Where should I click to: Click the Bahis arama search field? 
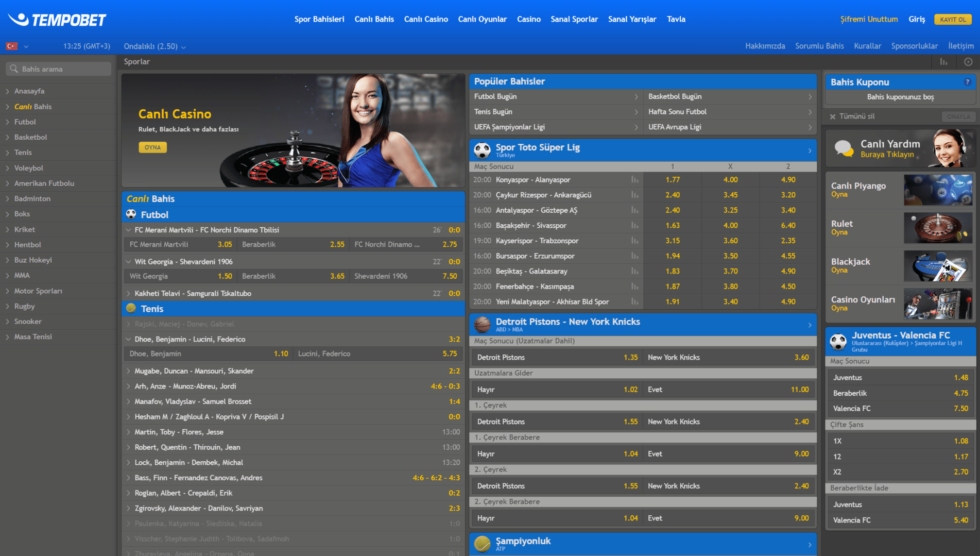tap(59, 69)
